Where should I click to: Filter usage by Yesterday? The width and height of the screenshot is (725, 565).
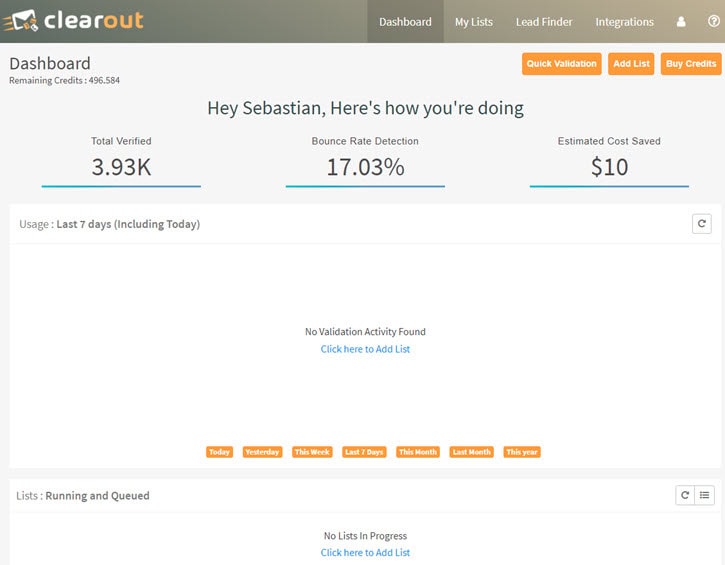262,452
